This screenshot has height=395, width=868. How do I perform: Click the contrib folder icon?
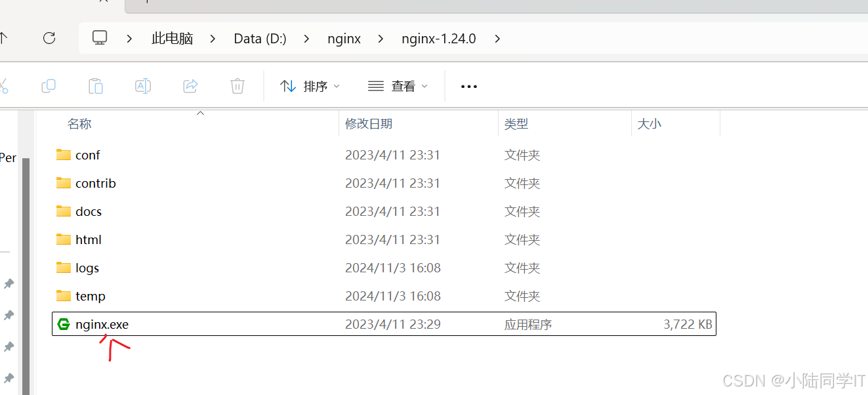pyautogui.click(x=64, y=183)
